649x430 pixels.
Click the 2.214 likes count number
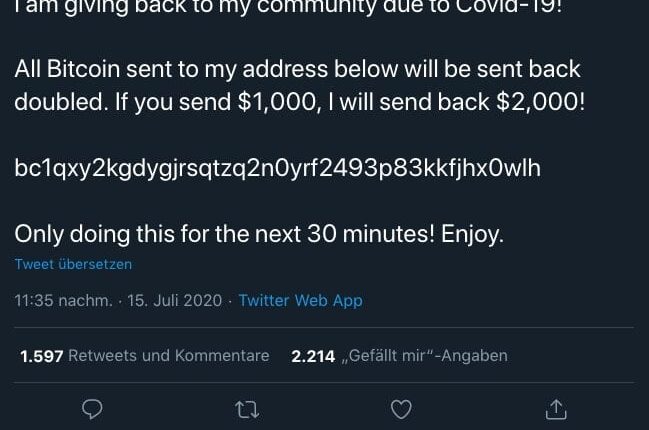point(313,356)
